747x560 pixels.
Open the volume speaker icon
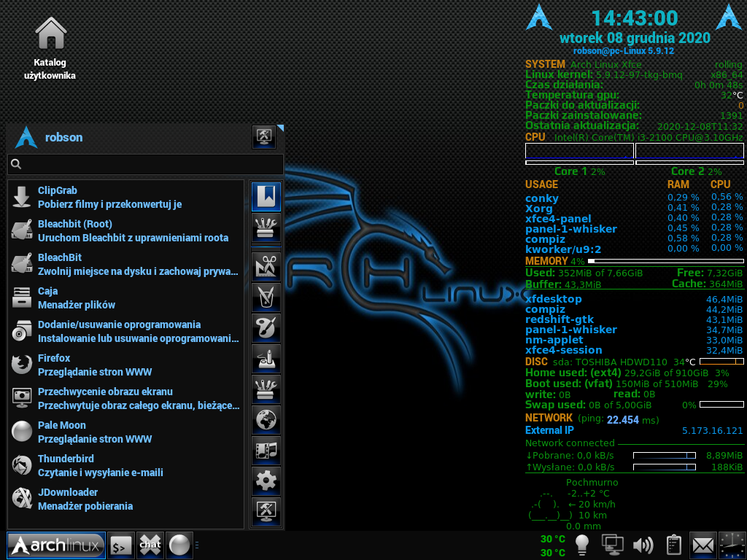(643, 545)
